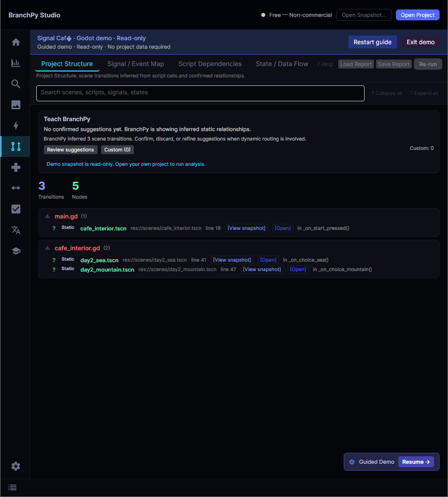Collapse the main.gd group
Screen dimensions: 448x497
click(47, 216)
